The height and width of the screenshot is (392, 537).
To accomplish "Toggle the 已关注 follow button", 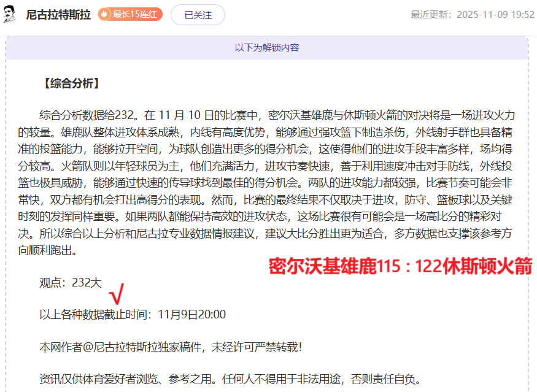I will click(198, 15).
